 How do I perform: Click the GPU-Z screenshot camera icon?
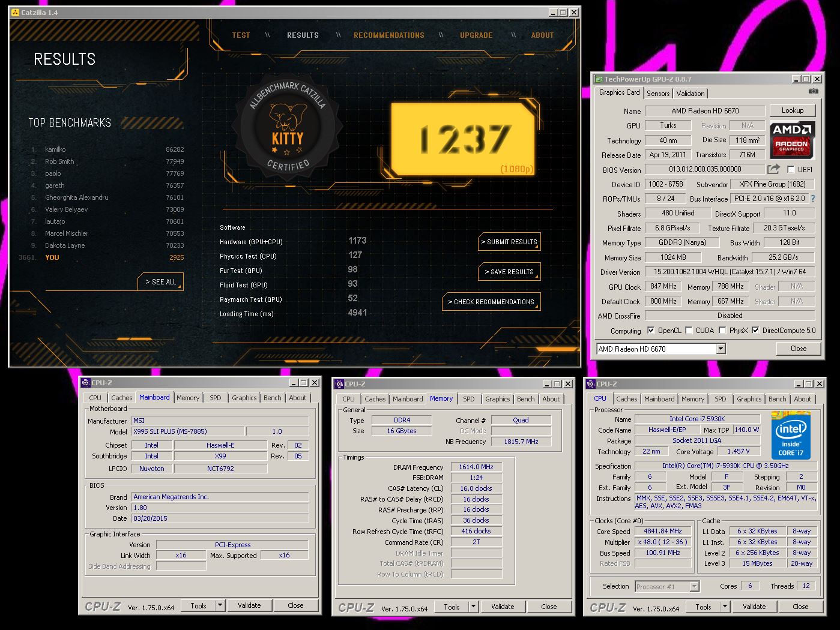point(813,91)
